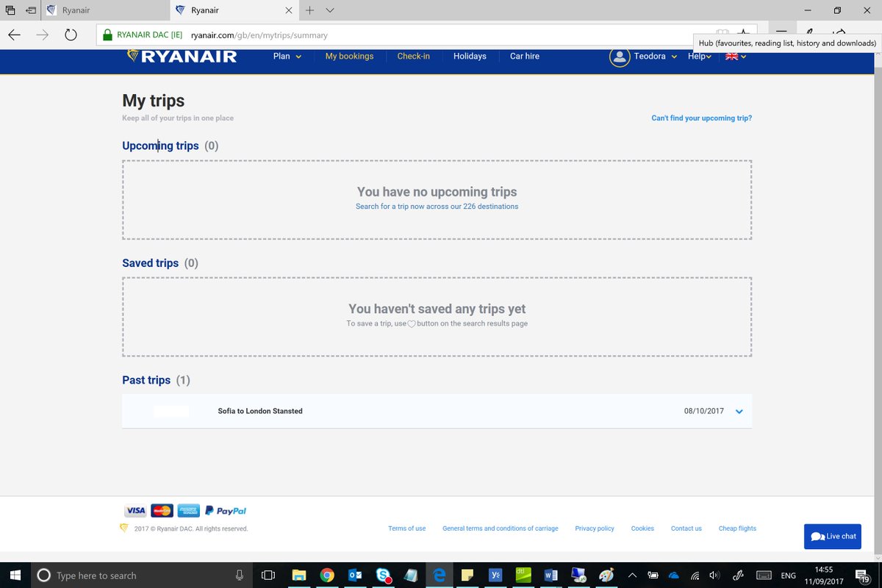Open My bookings in the navigation

click(349, 57)
